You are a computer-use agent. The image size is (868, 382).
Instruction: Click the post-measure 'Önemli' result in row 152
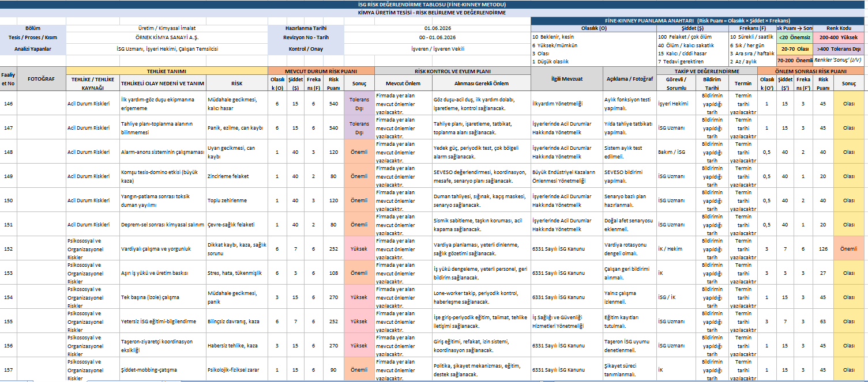849,249
